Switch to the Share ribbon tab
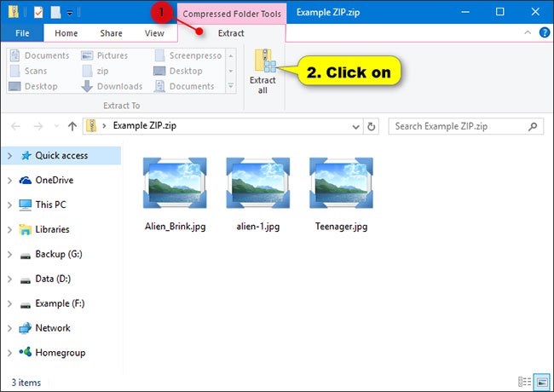554x392 pixels. [112, 33]
